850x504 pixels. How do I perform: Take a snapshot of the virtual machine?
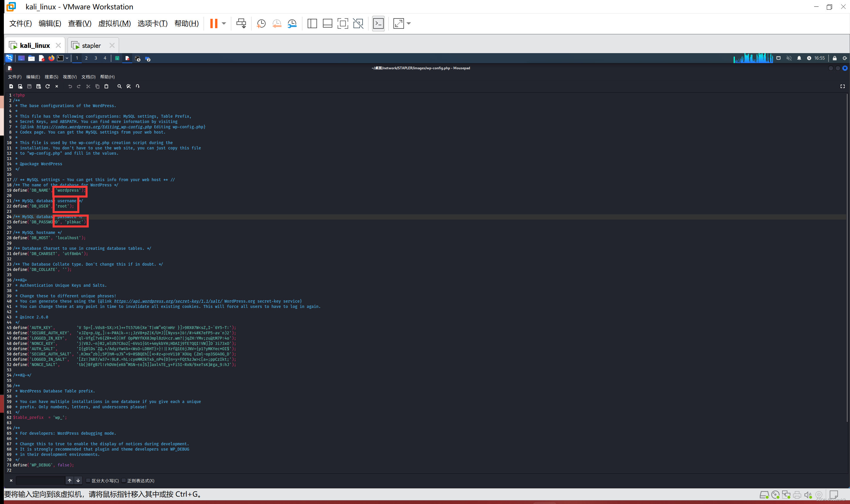click(x=261, y=23)
